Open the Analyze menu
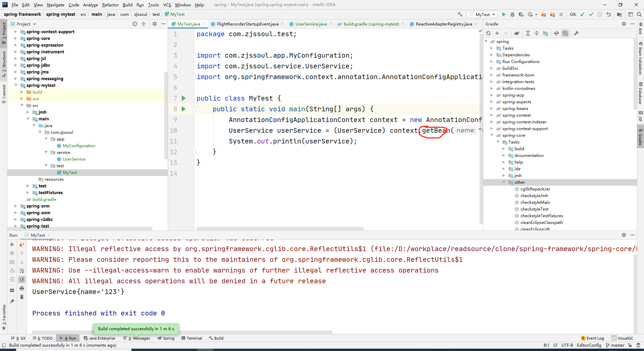The image size is (644, 351). click(x=90, y=5)
